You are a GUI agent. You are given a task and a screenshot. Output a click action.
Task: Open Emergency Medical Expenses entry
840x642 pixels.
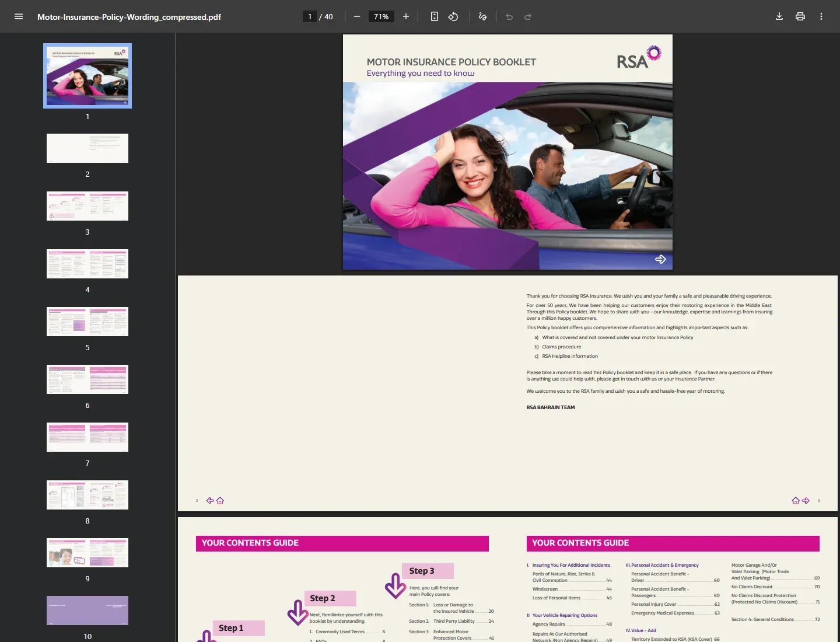point(675,613)
